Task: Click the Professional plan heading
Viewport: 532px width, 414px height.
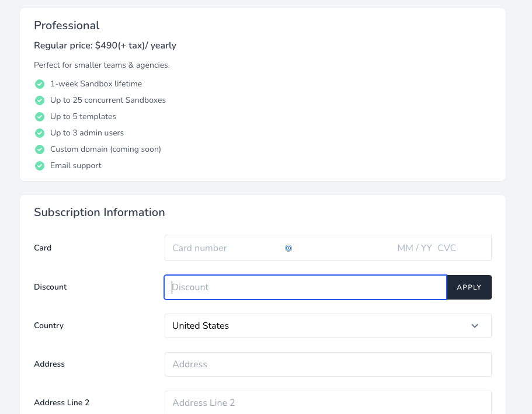Action: [x=67, y=26]
